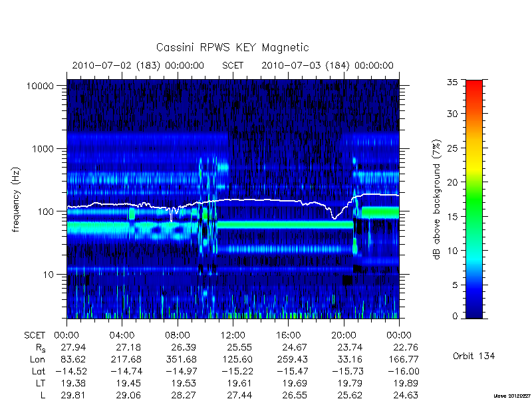Click the dark blue bottom of the color bar
Viewport: 532px width, 399px height.
click(x=474, y=313)
